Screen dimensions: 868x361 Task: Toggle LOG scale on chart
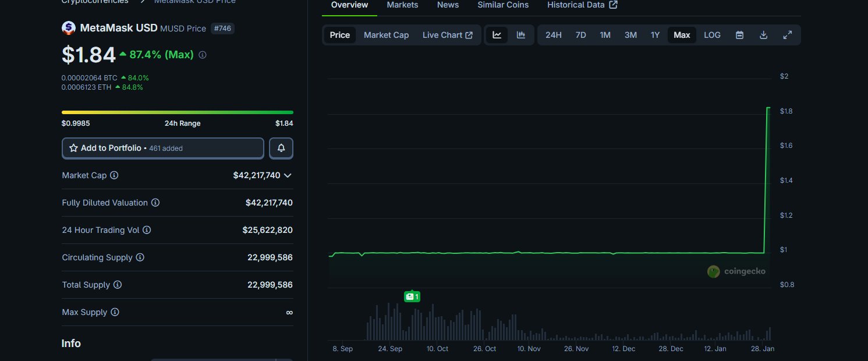point(712,35)
